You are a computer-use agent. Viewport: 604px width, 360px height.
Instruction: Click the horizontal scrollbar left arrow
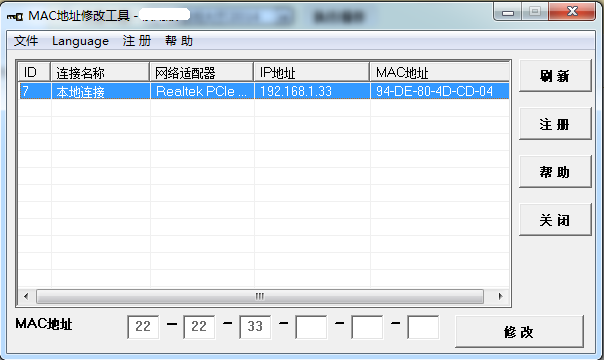coord(26,296)
